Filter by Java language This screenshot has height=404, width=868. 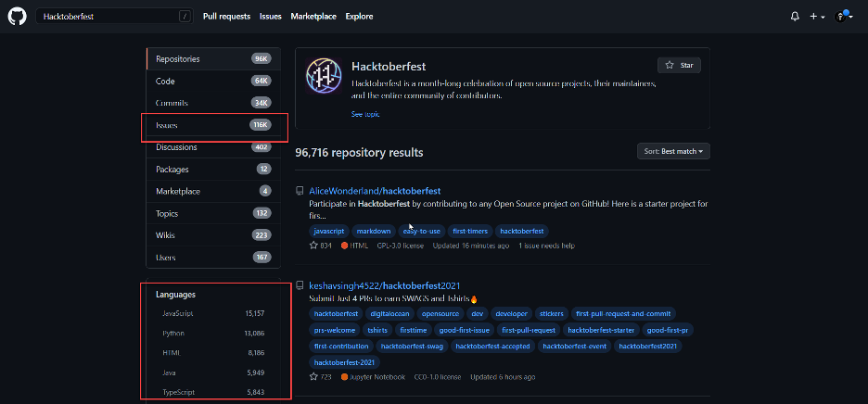tap(213, 372)
